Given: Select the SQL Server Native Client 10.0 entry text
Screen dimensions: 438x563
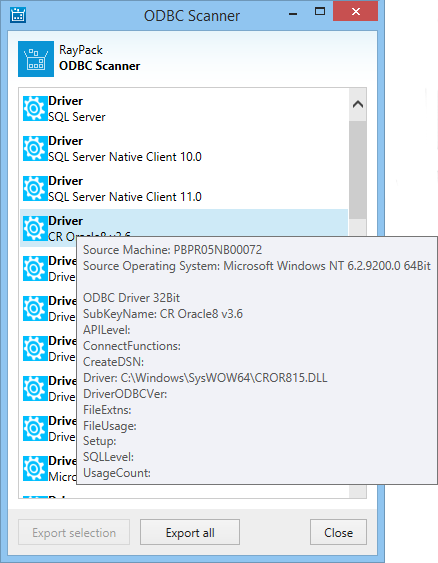Looking at the screenshot, I should [x=125, y=157].
